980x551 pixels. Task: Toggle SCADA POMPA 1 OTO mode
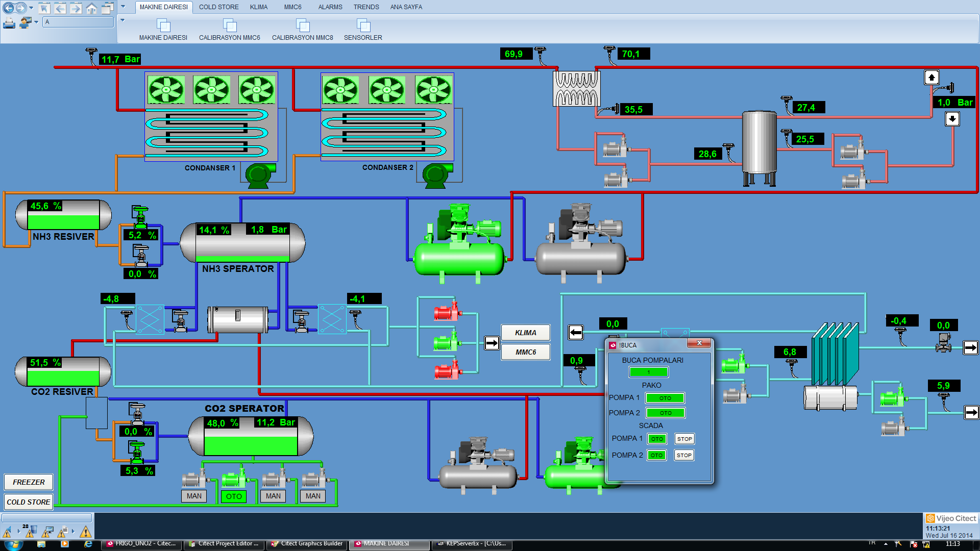[x=657, y=439]
